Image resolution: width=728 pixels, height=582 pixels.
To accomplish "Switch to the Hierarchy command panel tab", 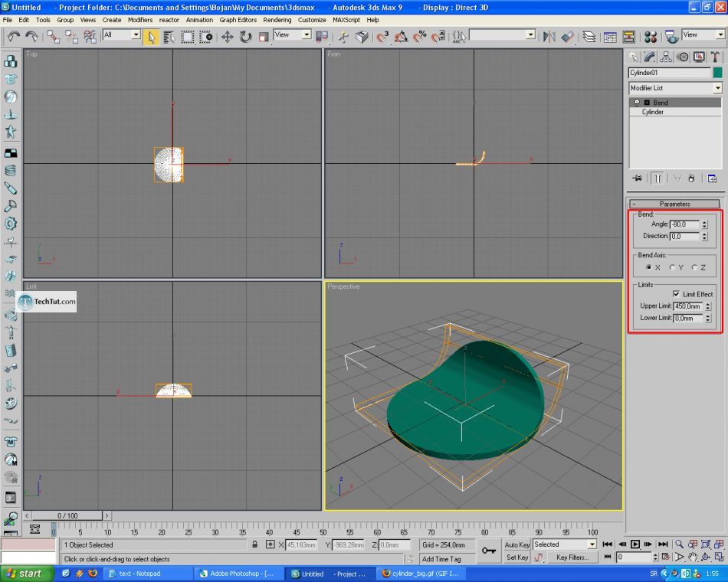I will click(666, 57).
